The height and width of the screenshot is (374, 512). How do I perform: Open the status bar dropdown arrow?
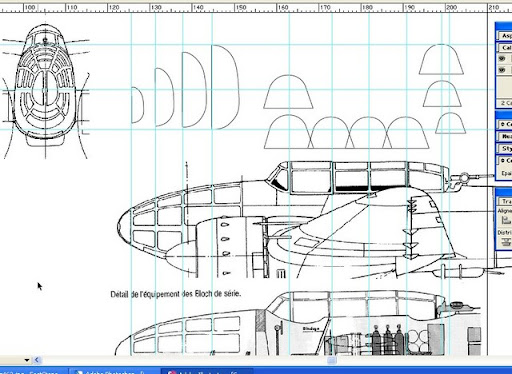click(x=27, y=360)
